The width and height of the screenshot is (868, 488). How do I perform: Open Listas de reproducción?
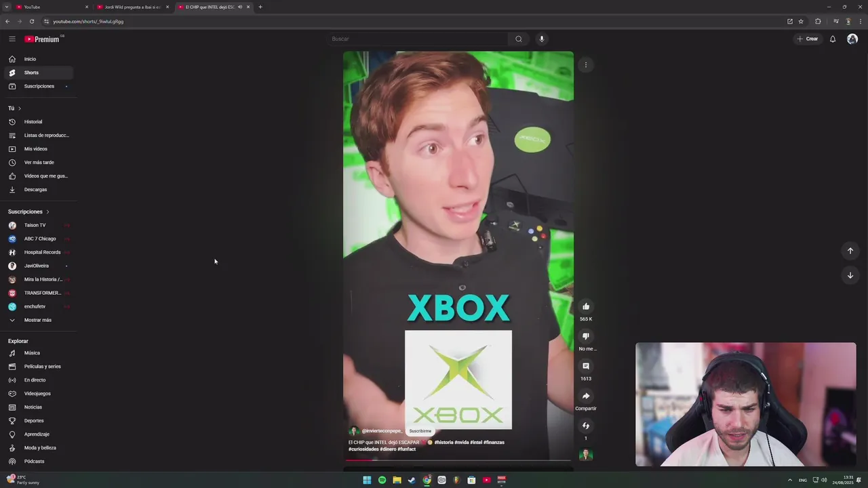(39, 136)
